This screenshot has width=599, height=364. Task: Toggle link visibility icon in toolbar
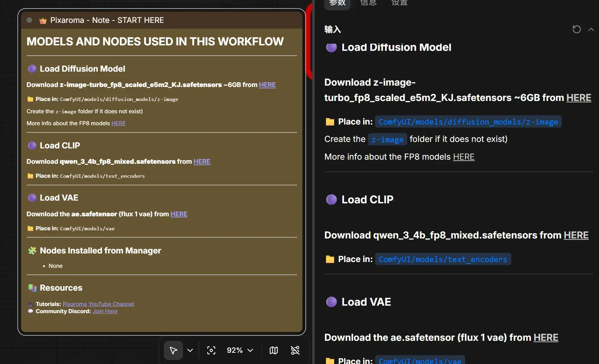(295, 350)
